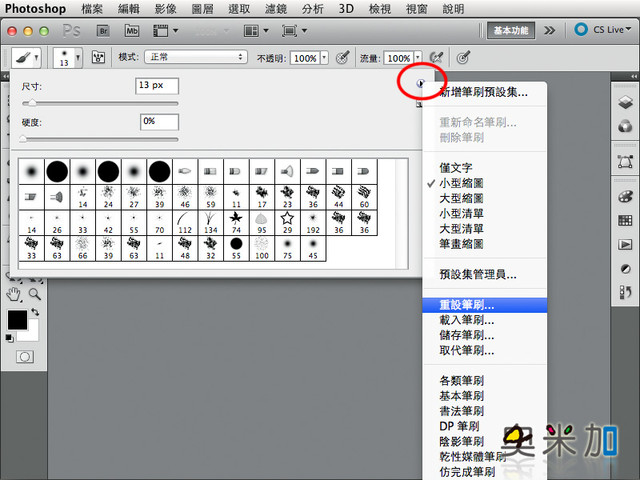Open the flow slider arrow

[418, 58]
